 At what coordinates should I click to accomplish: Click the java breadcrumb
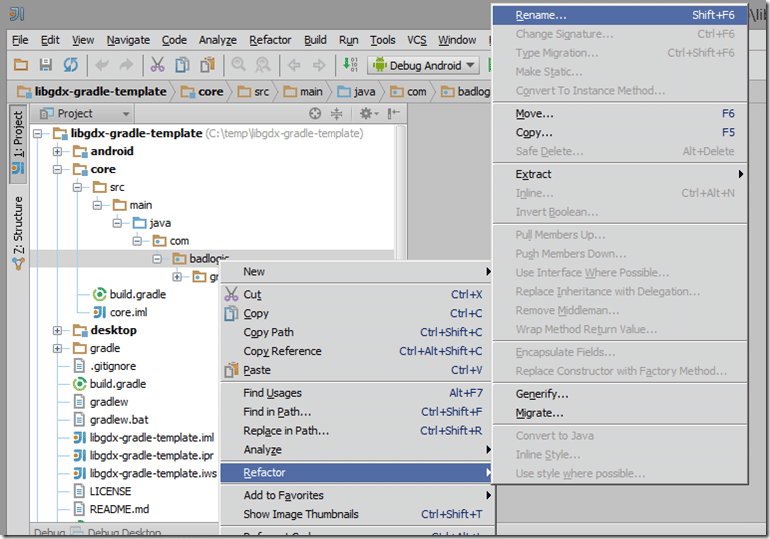tap(357, 92)
